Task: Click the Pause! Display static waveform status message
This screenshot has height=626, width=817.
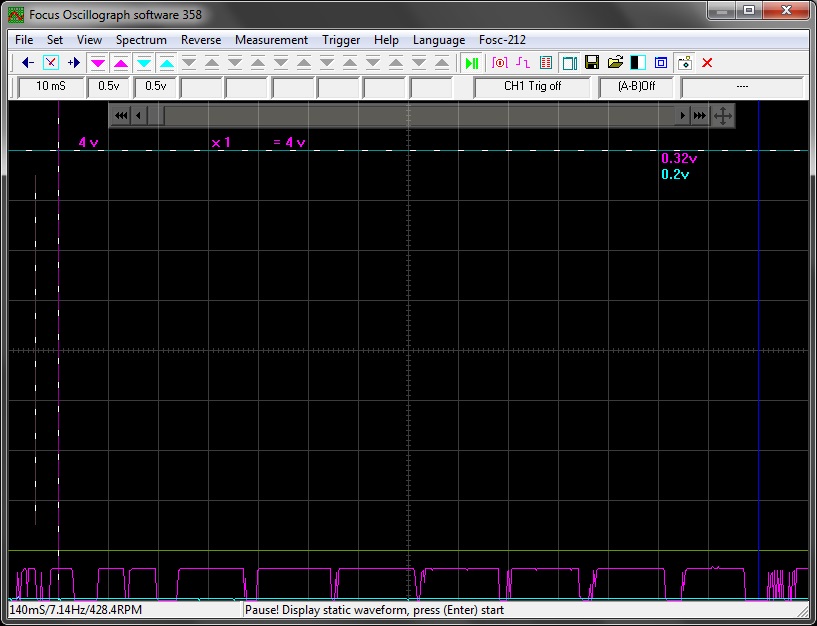Action: [374, 610]
